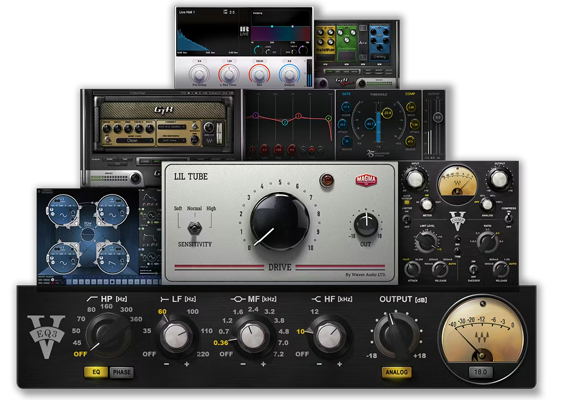Image resolution: width=568 pixels, height=400 pixels.
Task: Click the OUTPUT fader on the channel plugin
Action: click(x=438, y=117)
